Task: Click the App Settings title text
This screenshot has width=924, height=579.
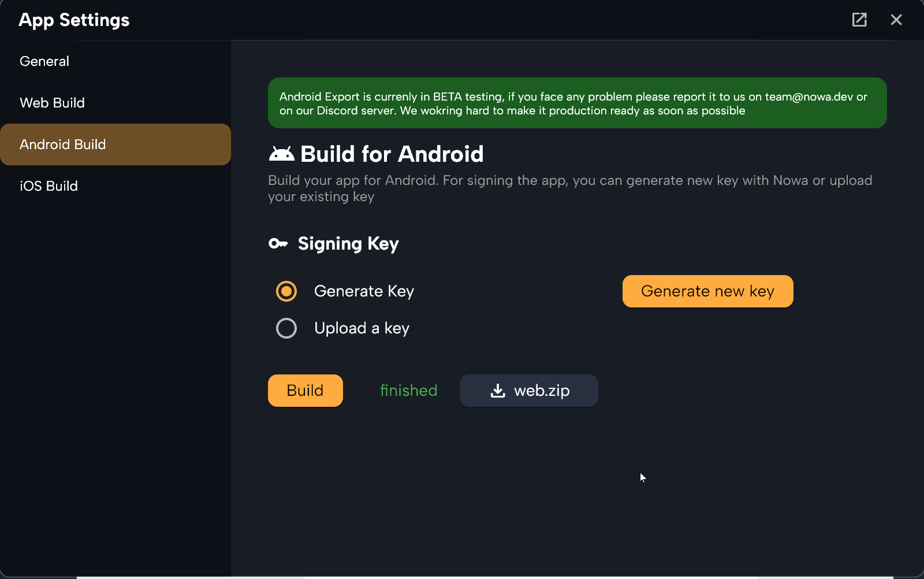Action: pyautogui.click(x=74, y=20)
